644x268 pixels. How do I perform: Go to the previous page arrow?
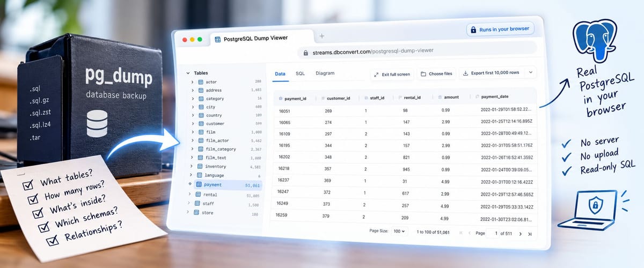[469, 233]
